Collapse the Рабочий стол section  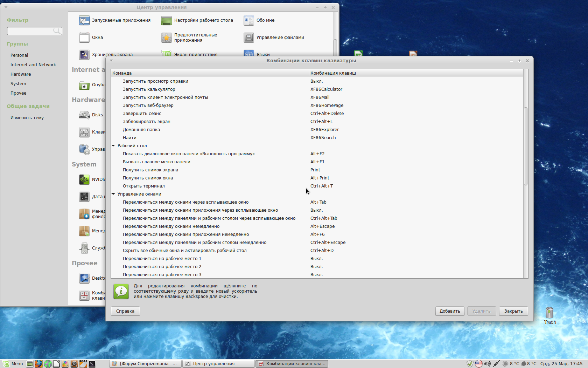click(x=113, y=146)
